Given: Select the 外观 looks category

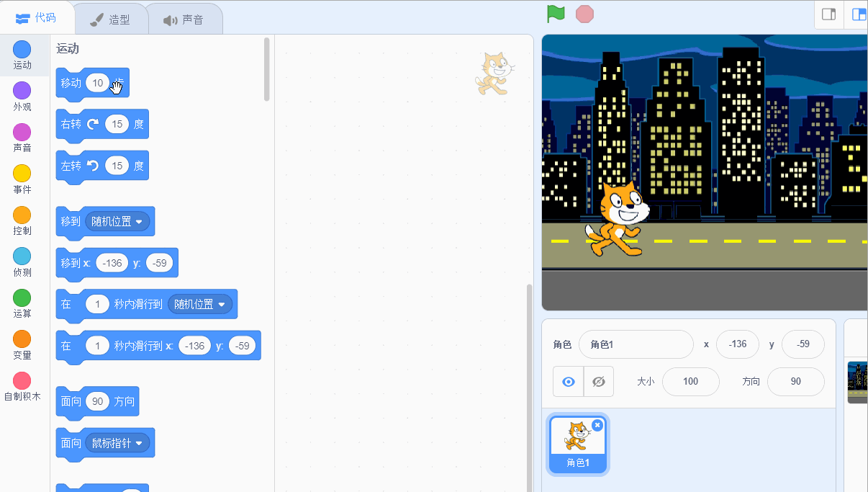Looking at the screenshot, I should point(22,97).
